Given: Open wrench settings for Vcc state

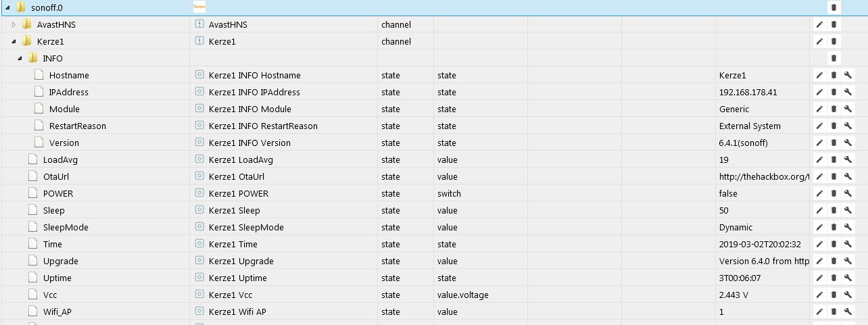Looking at the screenshot, I should (848, 295).
